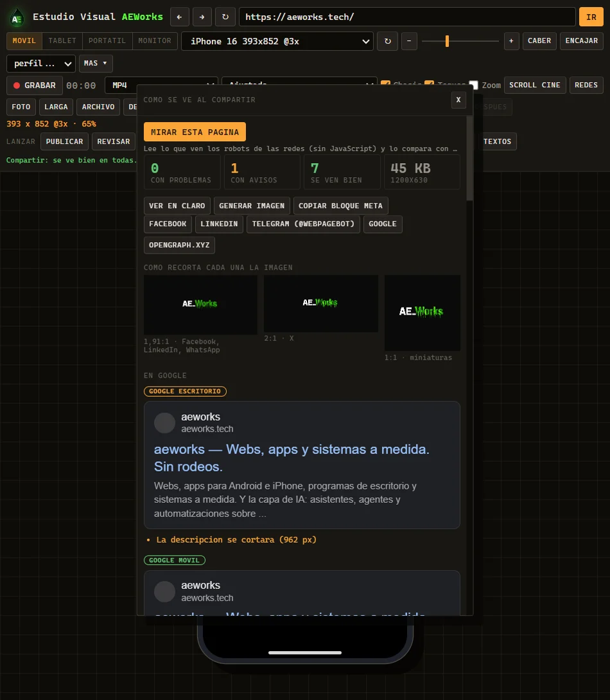Click the avatar circle in the Google Movil preview
The height and width of the screenshot is (700, 610).
click(164, 591)
